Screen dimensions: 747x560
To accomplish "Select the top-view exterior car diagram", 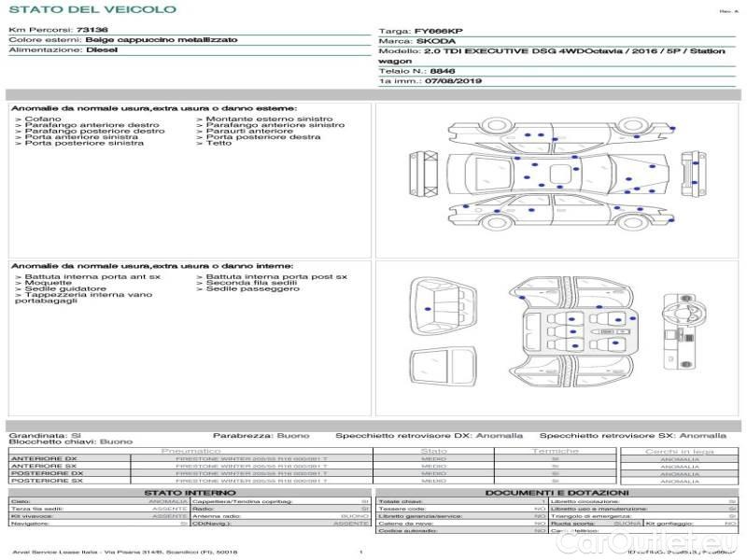I will tap(551, 175).
